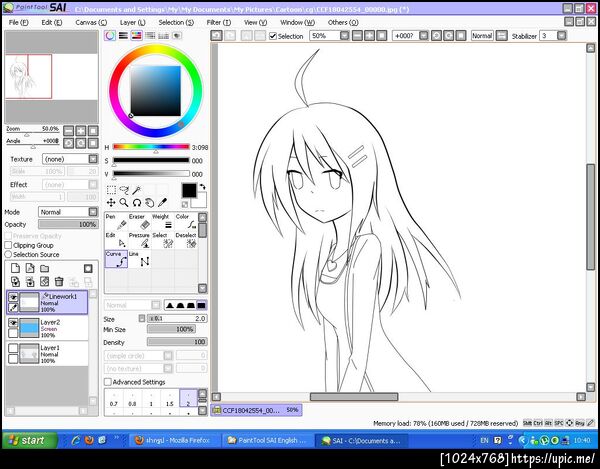The width and height of the screenshot is (600, 469).
Task: Open the 50% zoom dropdown in toolbar
Action: pos(345,36)
